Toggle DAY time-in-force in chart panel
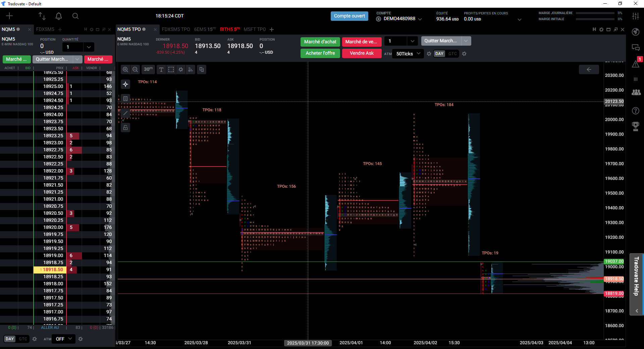The image size is (644, 349). click(x=439, y=54)
